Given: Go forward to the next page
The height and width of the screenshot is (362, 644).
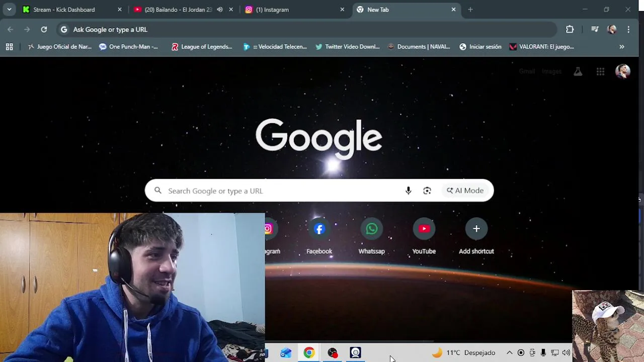Looking at the screenshot, I should [27, 30].
